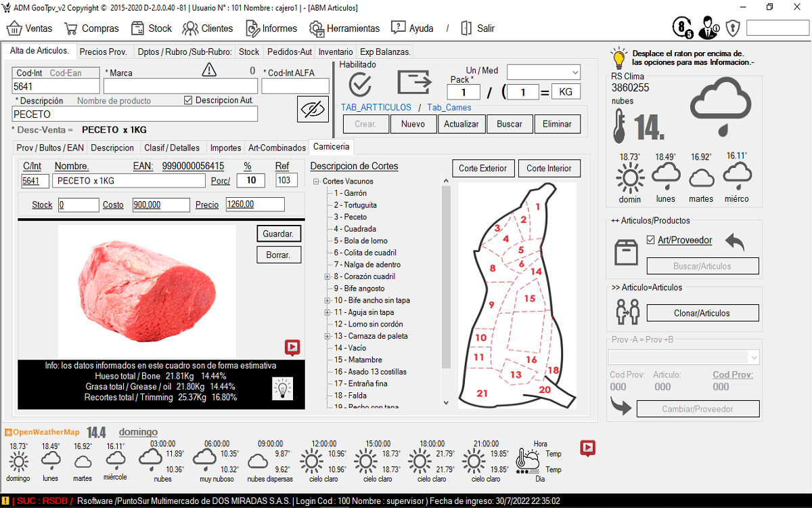This screenshot has height=508, width=812.
Task: Click the Actualizar button
Action: coord(461,124)
